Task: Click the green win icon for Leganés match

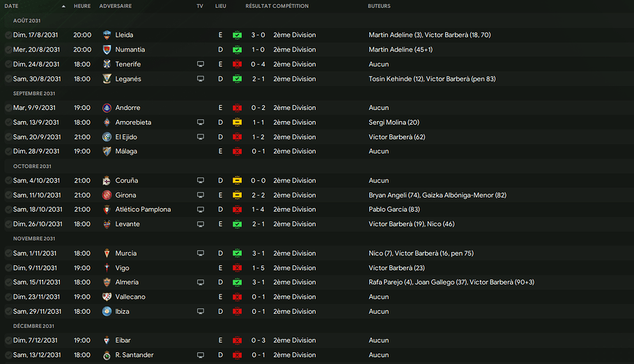Action: pos(238,79)
